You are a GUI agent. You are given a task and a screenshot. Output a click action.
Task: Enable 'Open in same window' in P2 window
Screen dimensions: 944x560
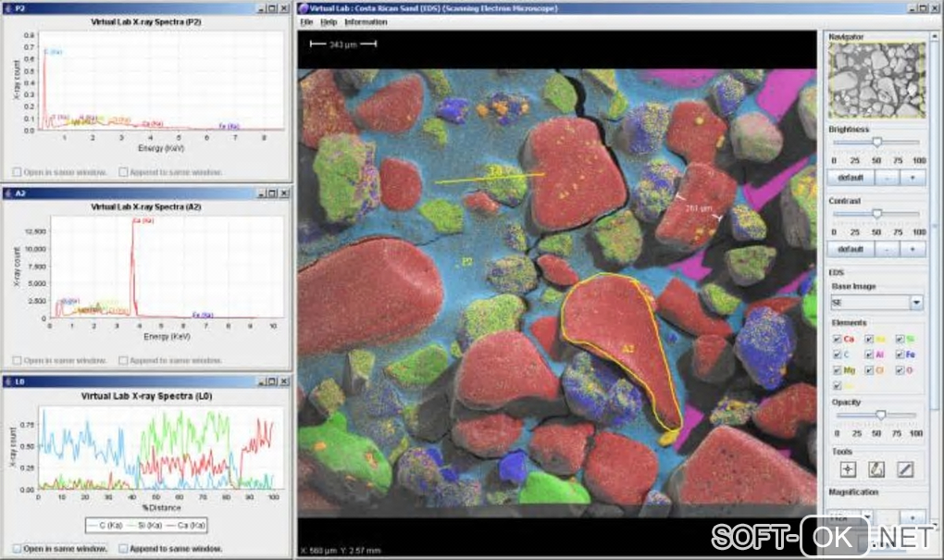click(x=17, y=172)
